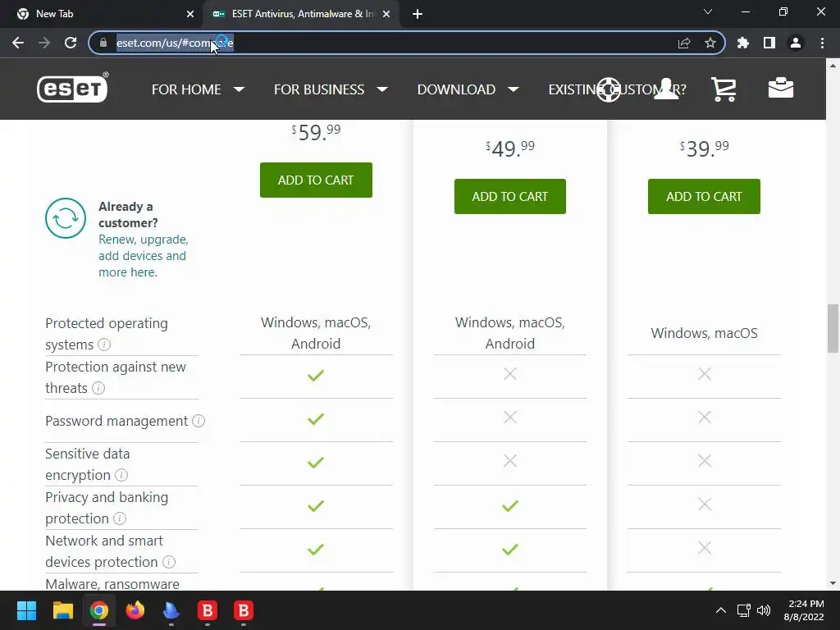
Task: Click the Chrome taskbar icon
Action: (x=99, y=610)
